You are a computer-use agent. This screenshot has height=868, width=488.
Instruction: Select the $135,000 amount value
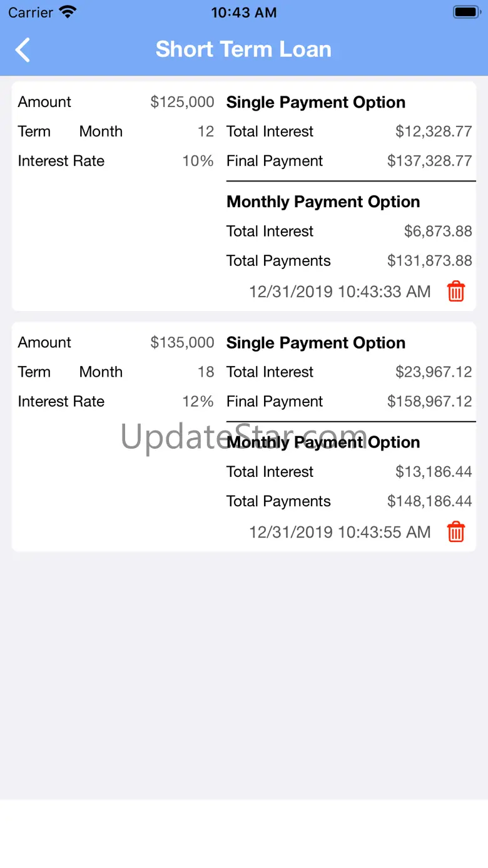pyautogui.click(x=182, y=342)
